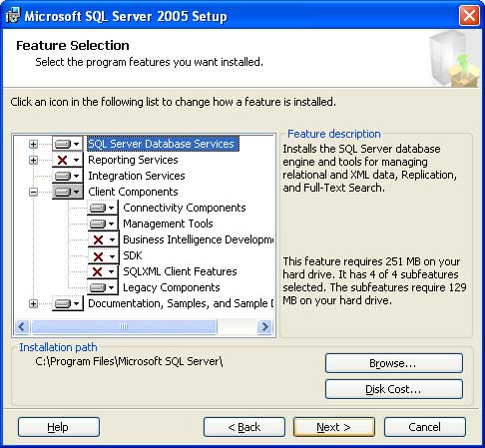Expand Documentation, Samples node
Viewport: 485px width, 448px height.
pos(33,303)
